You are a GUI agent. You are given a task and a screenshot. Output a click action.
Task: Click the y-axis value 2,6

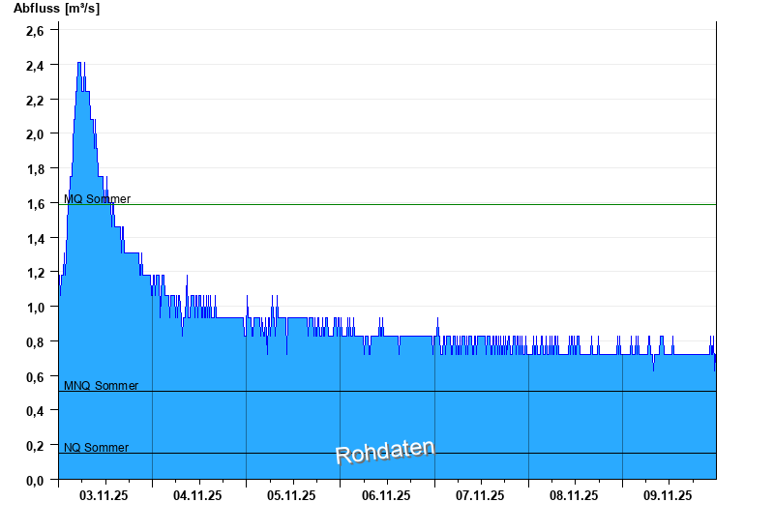tap(35, 31)
